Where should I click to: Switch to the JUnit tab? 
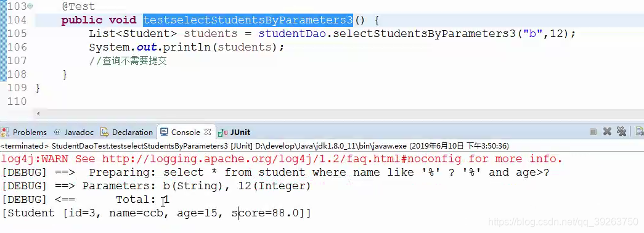[235, 133]
